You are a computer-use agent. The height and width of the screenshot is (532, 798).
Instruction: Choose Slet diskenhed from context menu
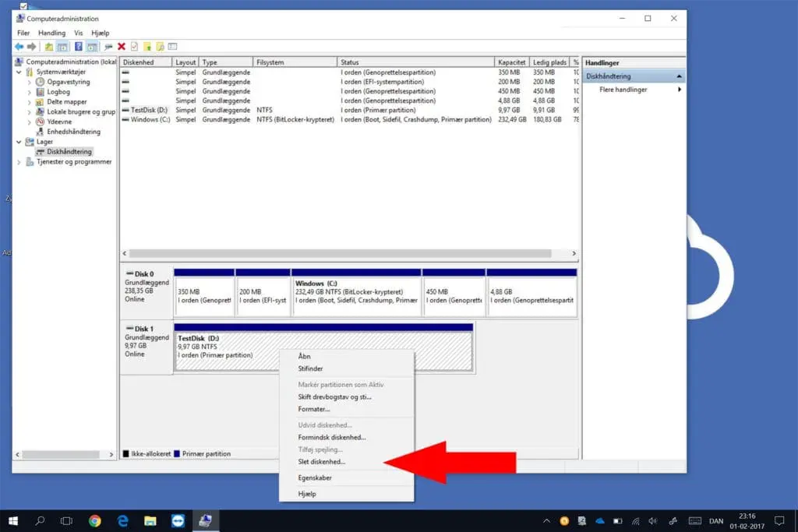(321, 462)
